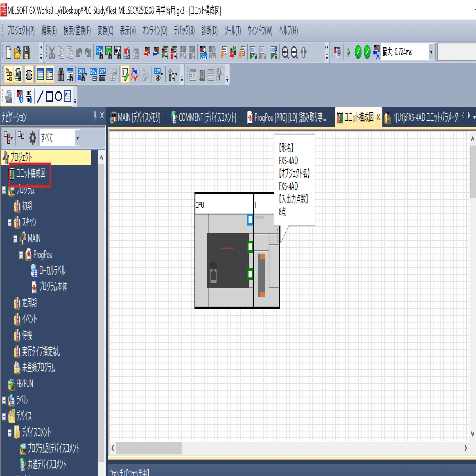The width and height of the screenshot is (476, 476).
Task: Open the navigation filter dropdown showing すべて
Action: 77,138
